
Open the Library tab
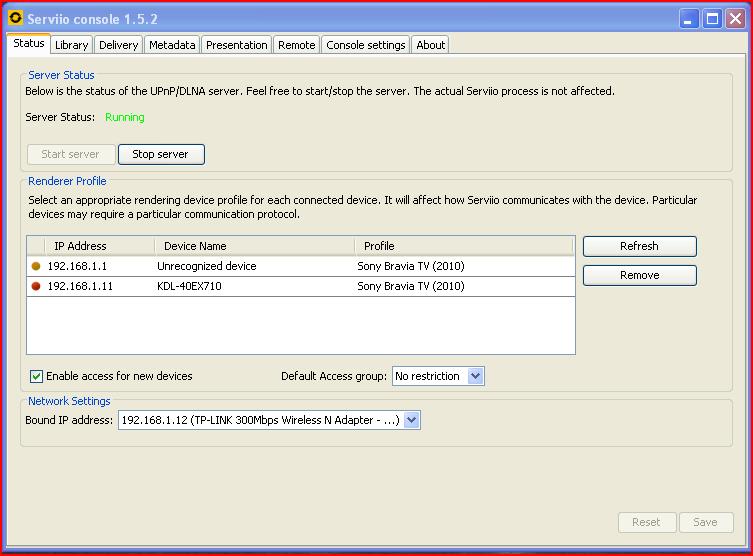point(72,45)
